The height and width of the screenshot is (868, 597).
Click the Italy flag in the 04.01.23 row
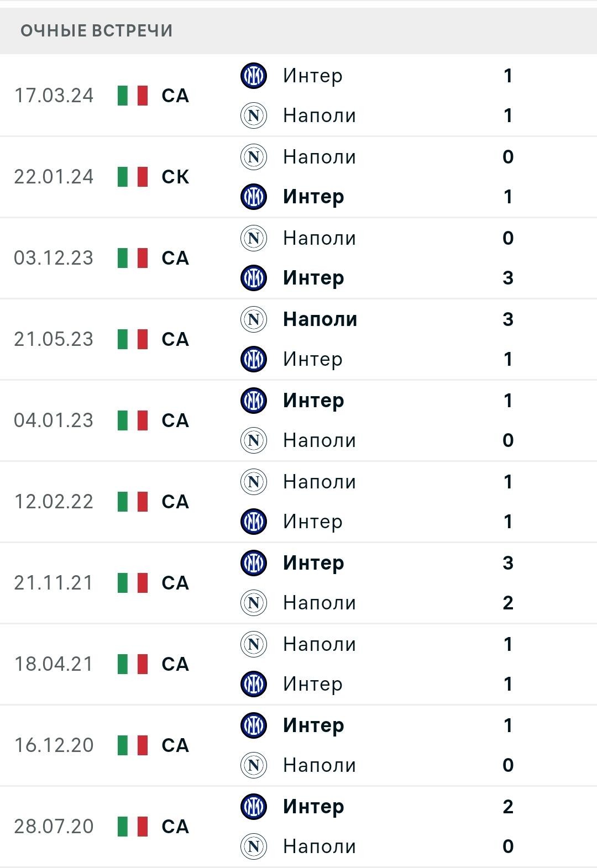133,420
